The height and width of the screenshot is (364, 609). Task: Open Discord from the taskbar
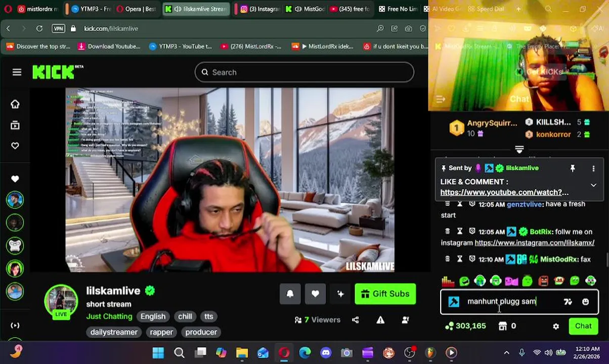[326, 352]
